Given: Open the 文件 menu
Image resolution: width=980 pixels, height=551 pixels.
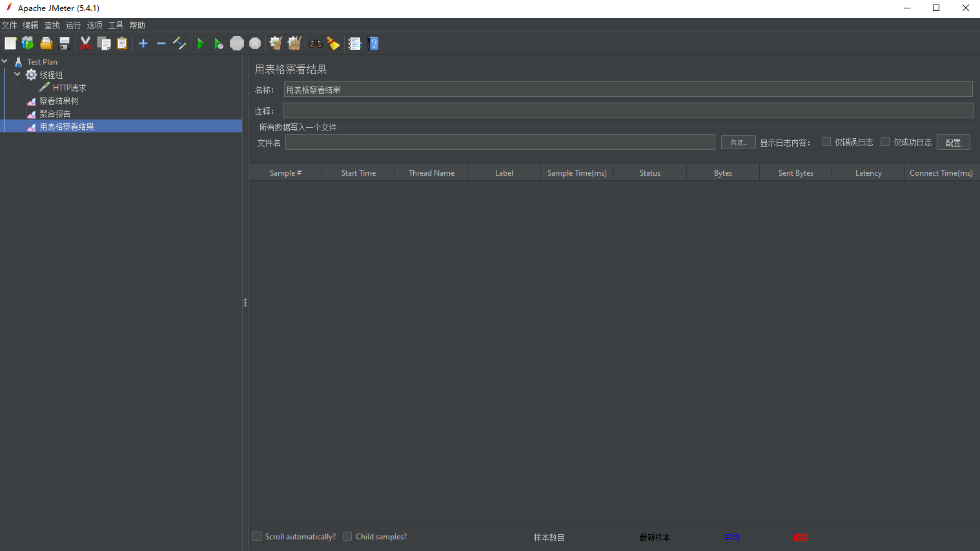Looking at the screenshot, I should point(10,25).
